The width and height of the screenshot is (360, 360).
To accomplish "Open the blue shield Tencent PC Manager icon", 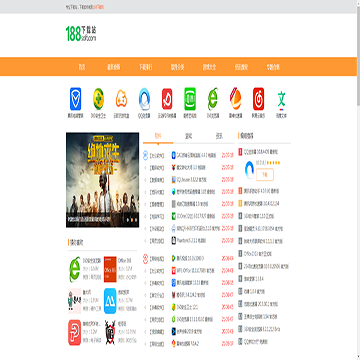I will [x=75, y=99].
